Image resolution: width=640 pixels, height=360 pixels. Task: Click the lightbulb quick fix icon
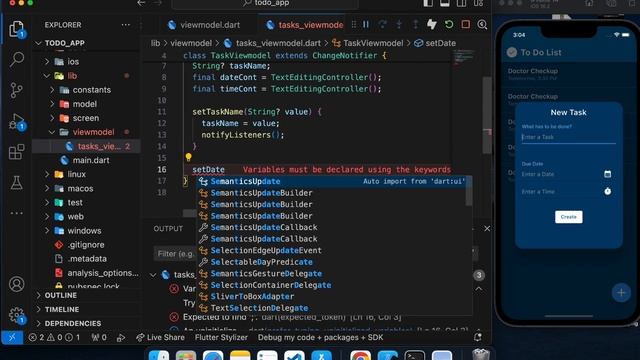188,157
